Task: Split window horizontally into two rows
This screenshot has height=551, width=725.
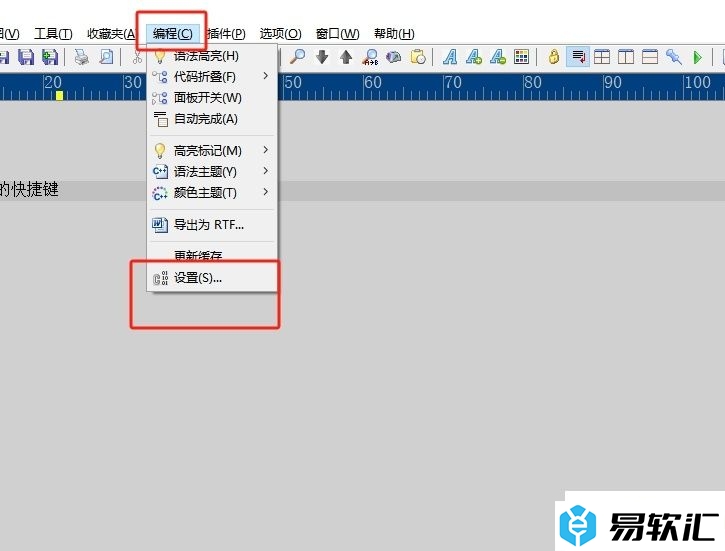Action: click(x=650, y=57)
